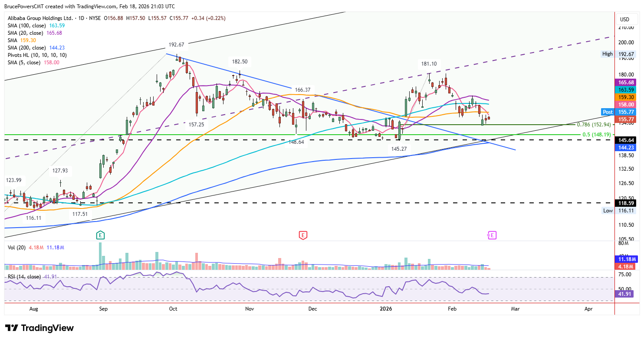Click the 11.18M volume average tag

pos(626,259)
